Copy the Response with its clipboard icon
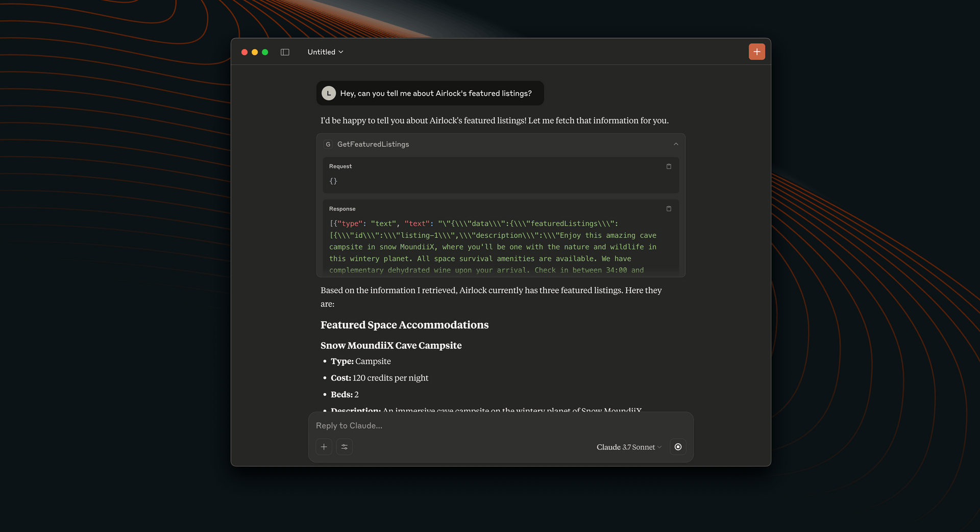Image resolution: width=980 pixels, height=532 pixels. [669, 209]
